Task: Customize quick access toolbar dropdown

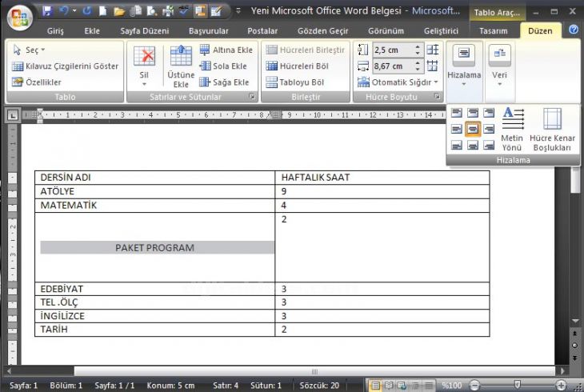Action: pos(238,11)
